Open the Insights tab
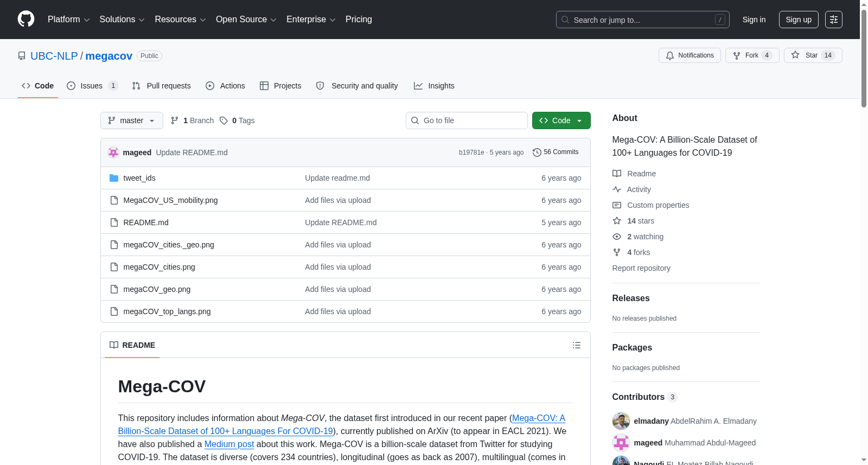 point(434,86)
